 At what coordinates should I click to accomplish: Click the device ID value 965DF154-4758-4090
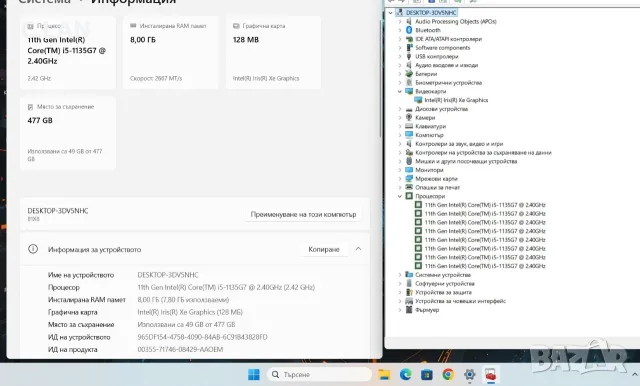202,337
